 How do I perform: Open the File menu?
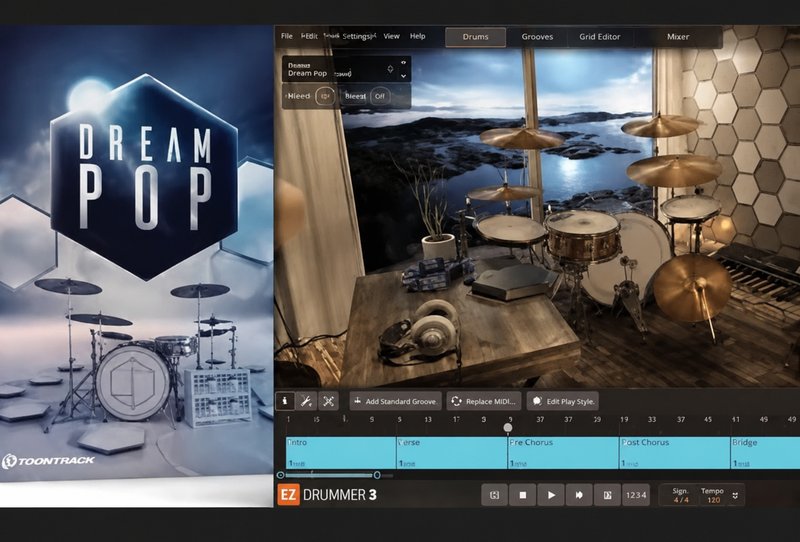pos(287,36)
